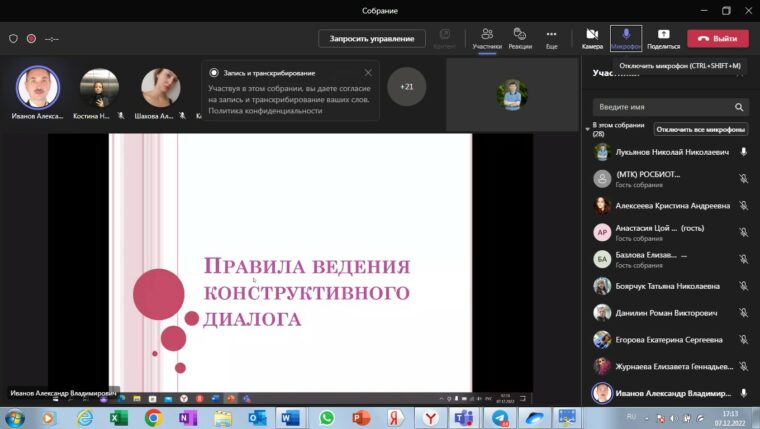The image size is (760, 429).
Task: Open the Еще more options menu
Action: (x=551, y=37)
